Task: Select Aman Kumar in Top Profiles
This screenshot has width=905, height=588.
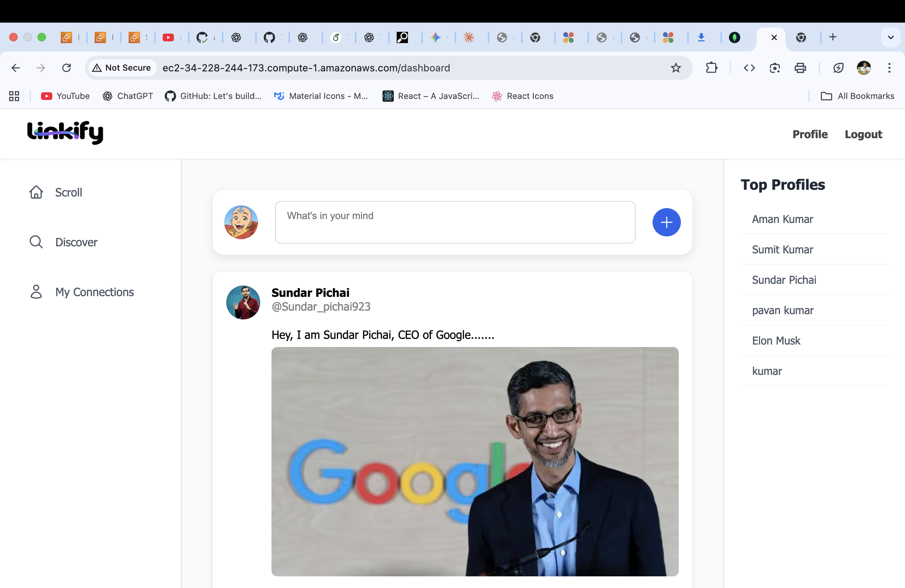Action: coord(783,219)
